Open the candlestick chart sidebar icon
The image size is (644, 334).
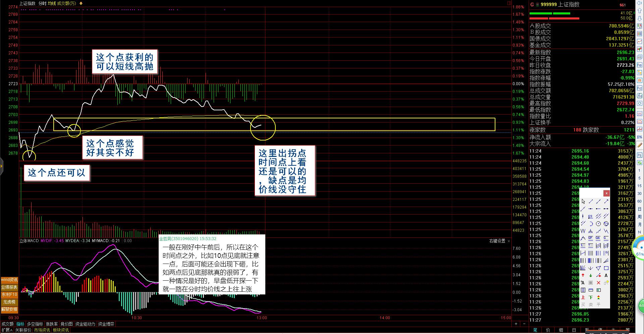coord(640,49)
